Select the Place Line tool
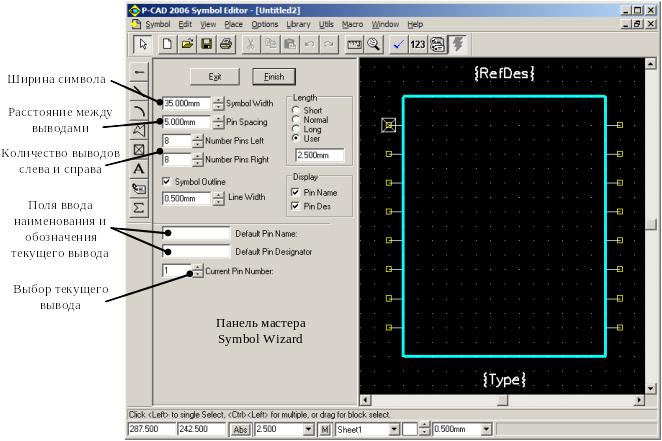 [139, 91]
